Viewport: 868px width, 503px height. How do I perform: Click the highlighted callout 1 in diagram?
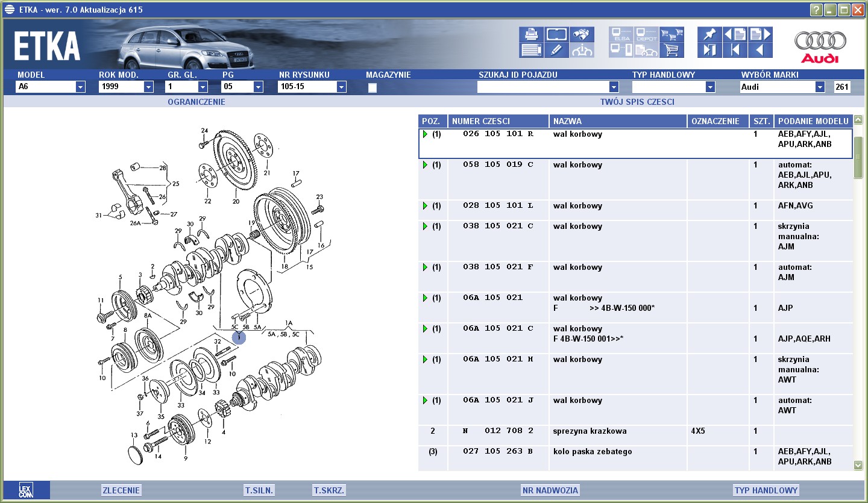(239, 337)
